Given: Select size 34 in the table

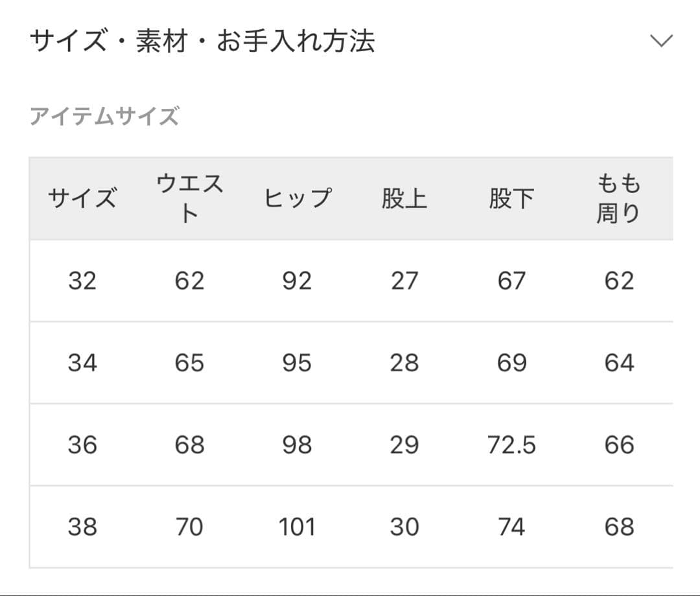Looking at the screenshot, I should (83, 363).
